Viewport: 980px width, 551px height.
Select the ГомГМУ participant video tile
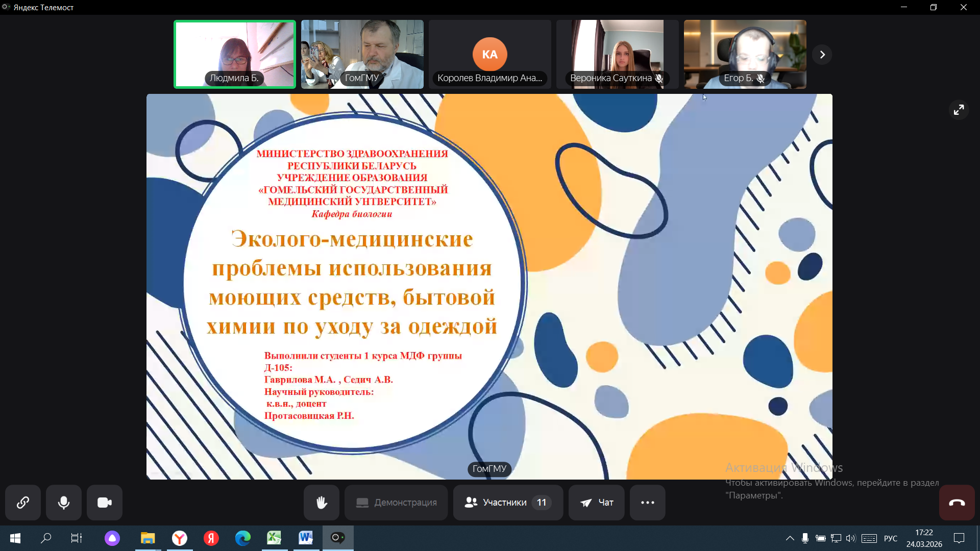362,54
